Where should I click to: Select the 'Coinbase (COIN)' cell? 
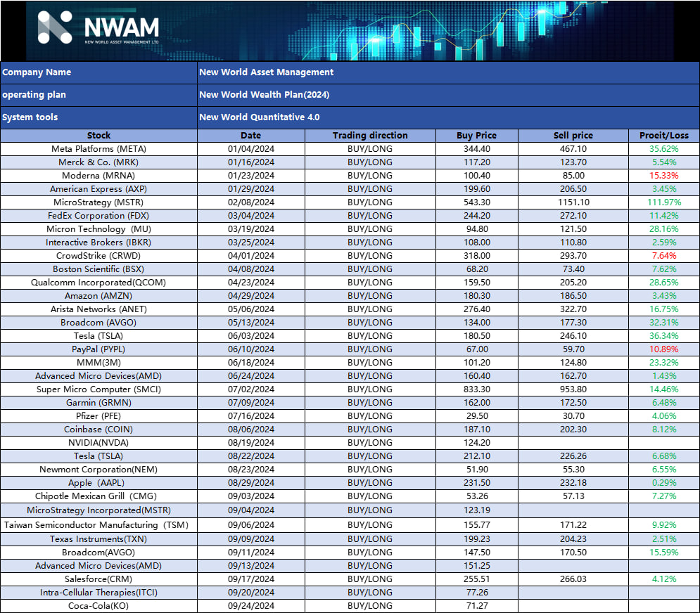tap(98, 430)
